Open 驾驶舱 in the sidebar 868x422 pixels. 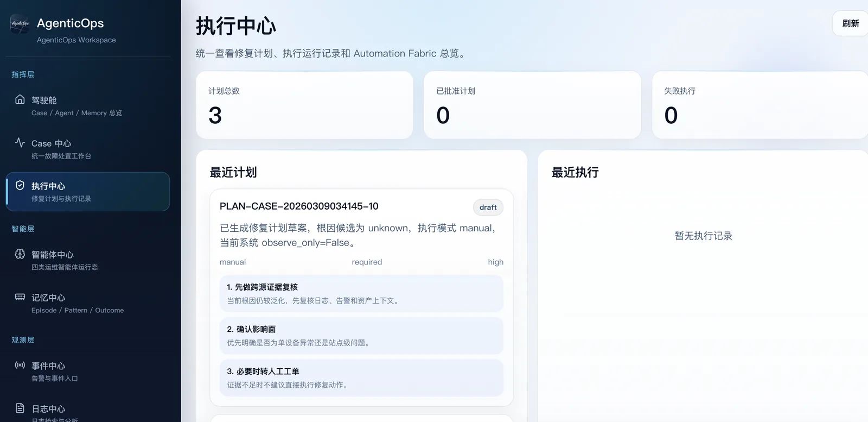coord(88,106)
